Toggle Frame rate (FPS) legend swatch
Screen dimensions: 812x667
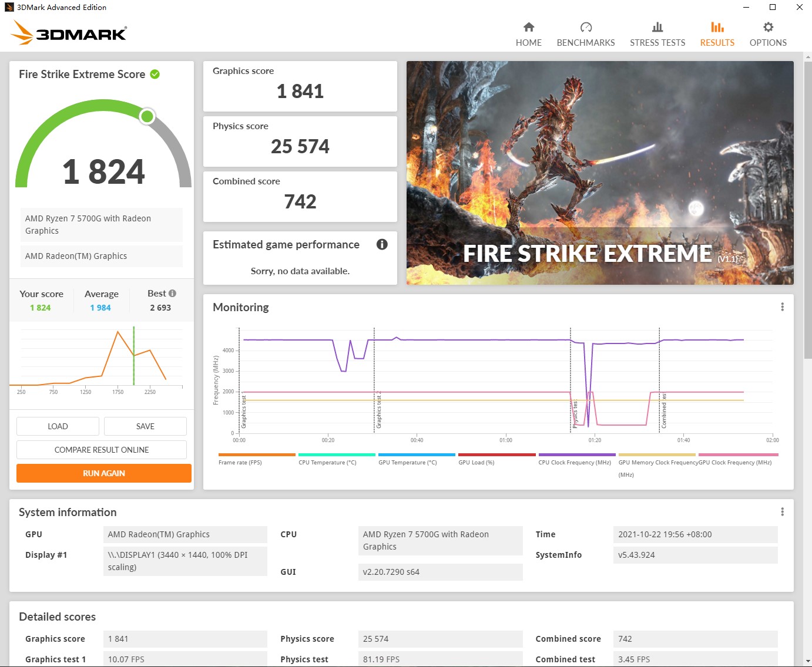(x=257, y=454)
